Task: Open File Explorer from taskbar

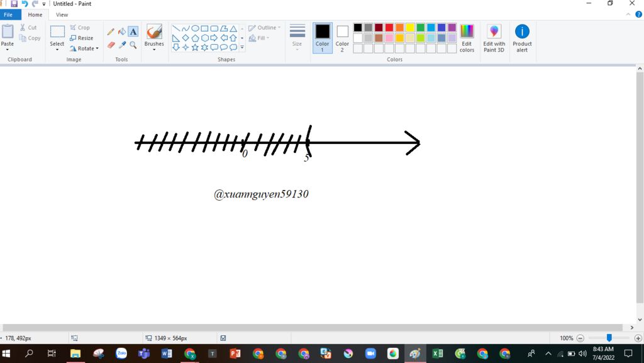Action: tap(75, 353)
